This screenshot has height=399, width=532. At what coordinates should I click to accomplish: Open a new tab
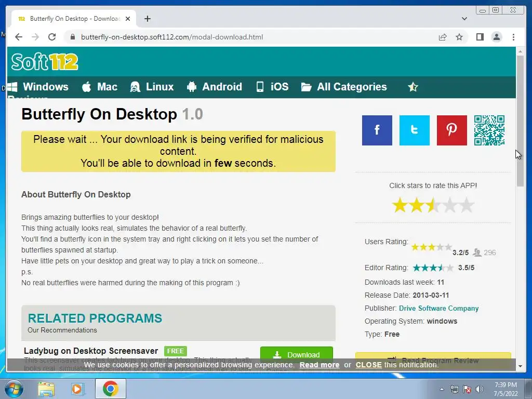(x=147, y=19)
